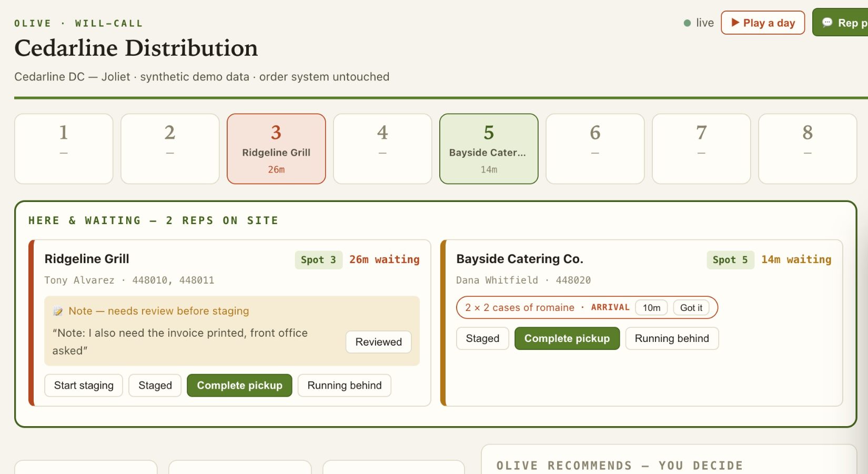
Task: Click Tony Alvarez order numbers line
Action: pyautogui.click(x=129, y=280)
